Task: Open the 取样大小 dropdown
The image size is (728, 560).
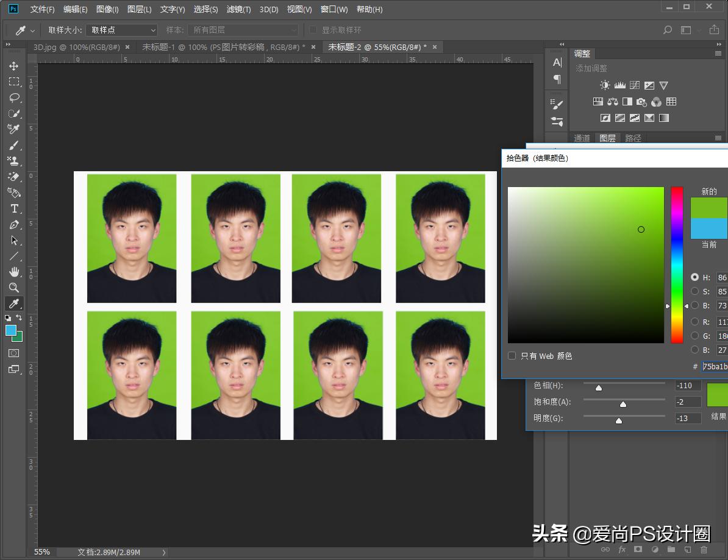Action: tap(123, 30)
